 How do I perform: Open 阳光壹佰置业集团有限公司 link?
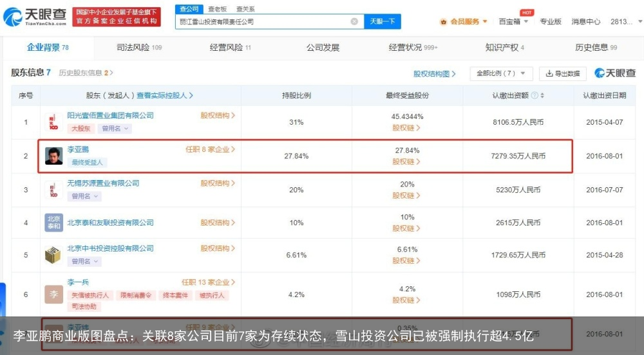111,116
